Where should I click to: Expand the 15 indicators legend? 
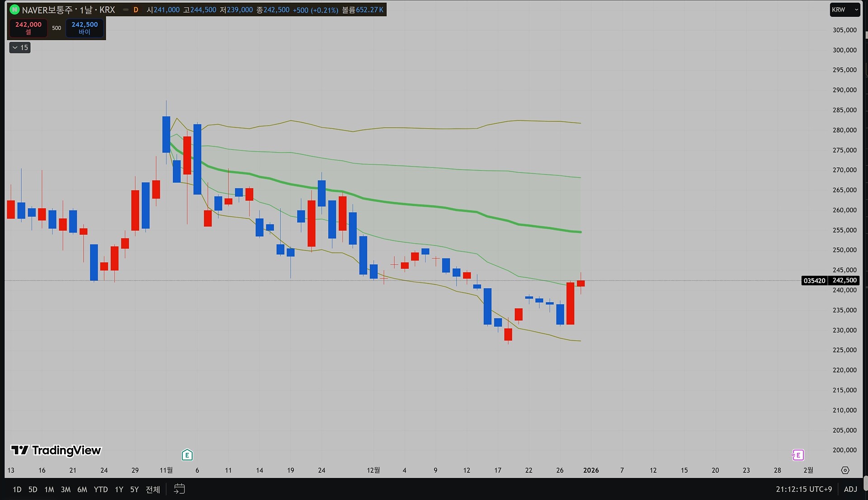click(20, 48)
